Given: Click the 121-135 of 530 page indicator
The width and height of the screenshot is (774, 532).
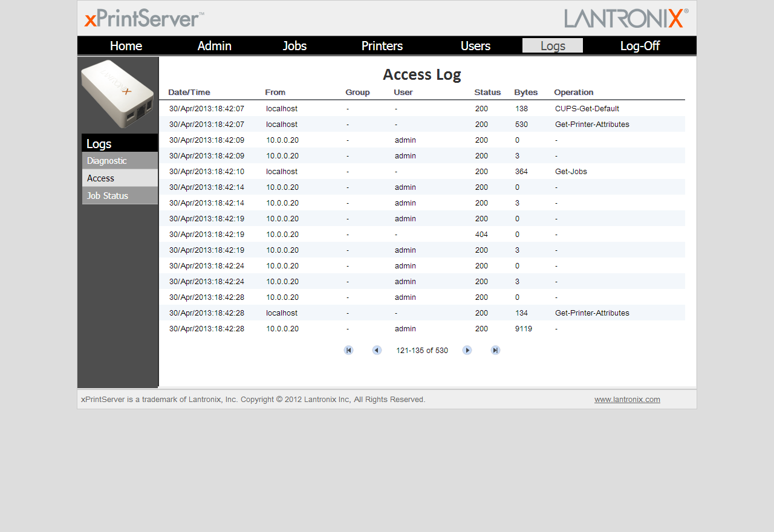Looking at the screenshot, I should tap(422, 351).
